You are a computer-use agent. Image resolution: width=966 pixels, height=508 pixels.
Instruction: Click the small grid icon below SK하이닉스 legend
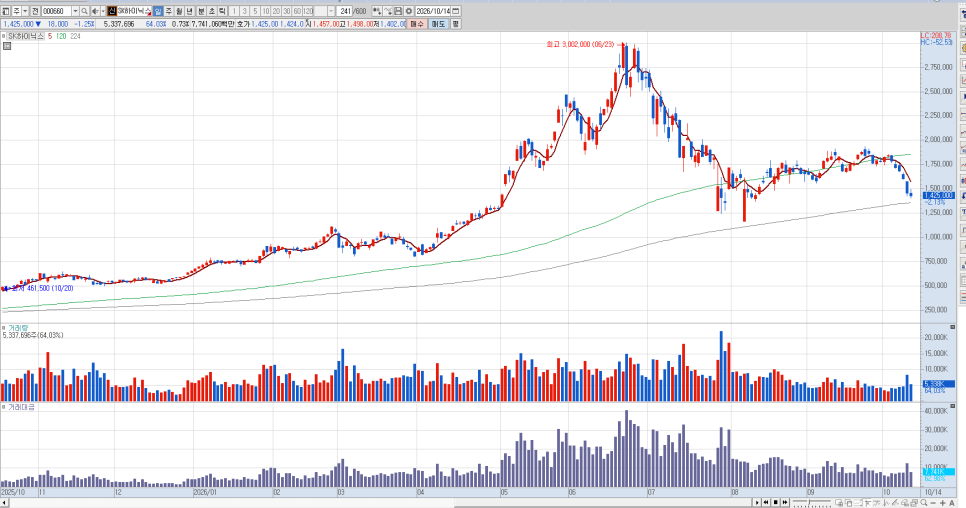(7, 46)
